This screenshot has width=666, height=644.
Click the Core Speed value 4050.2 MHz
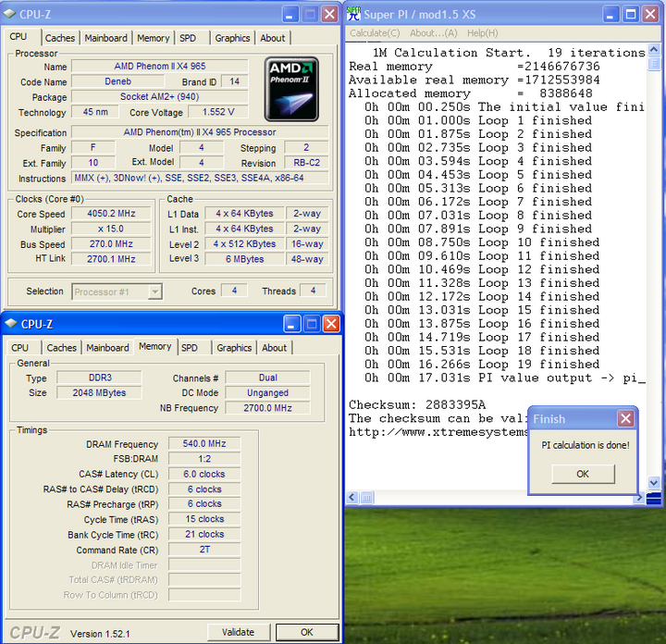[x=111, y=213]
